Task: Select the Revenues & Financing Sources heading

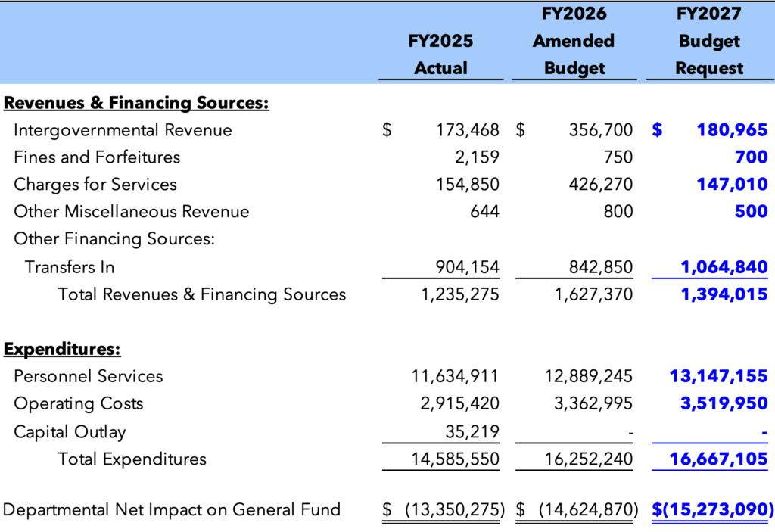Action: [x=137, y=103]
